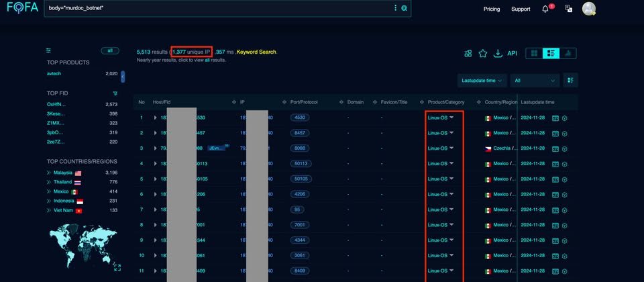
Task: Switch to statistics chart view
Action: (568, 54)
